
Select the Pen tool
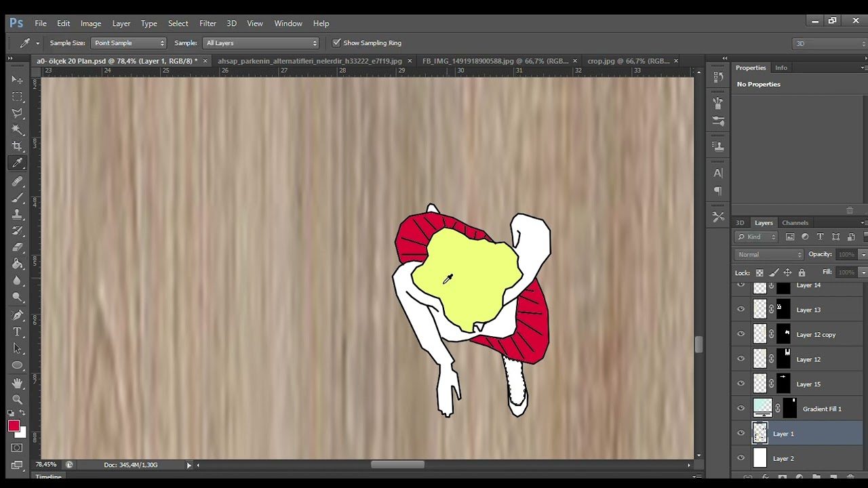[17, 315]
